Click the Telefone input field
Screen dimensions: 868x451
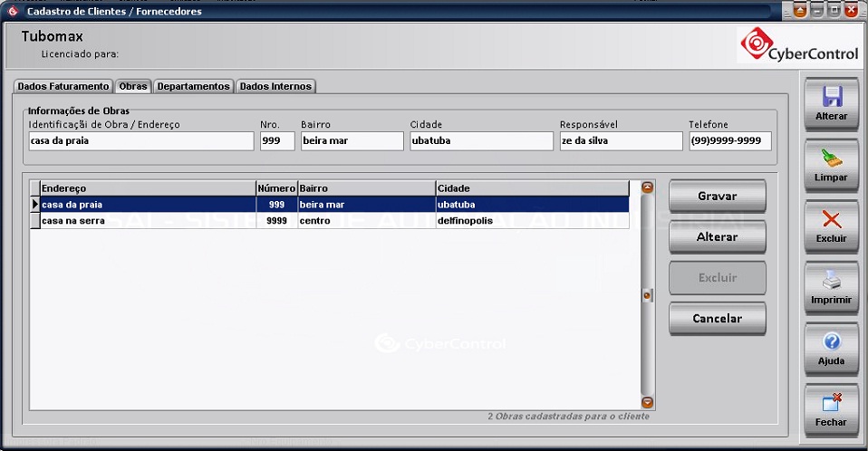pos(729,141)
